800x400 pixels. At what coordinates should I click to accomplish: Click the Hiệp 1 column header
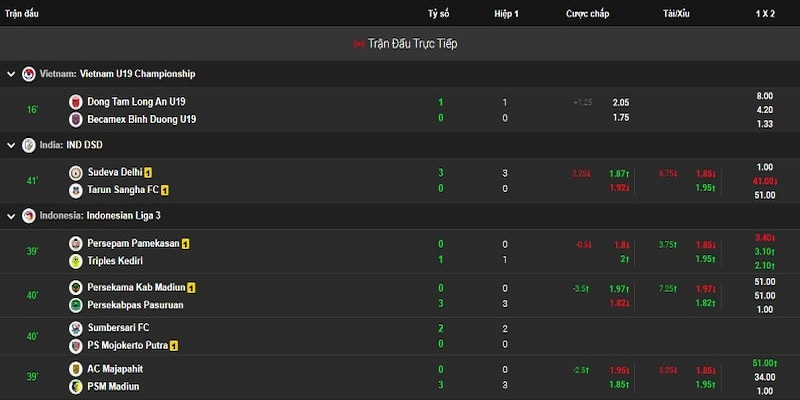coord(506,14)
